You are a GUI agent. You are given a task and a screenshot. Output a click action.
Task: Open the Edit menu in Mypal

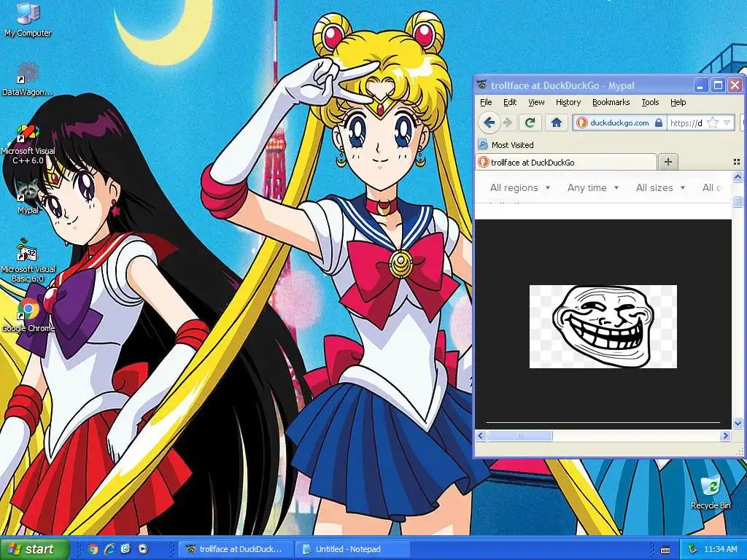510,102
